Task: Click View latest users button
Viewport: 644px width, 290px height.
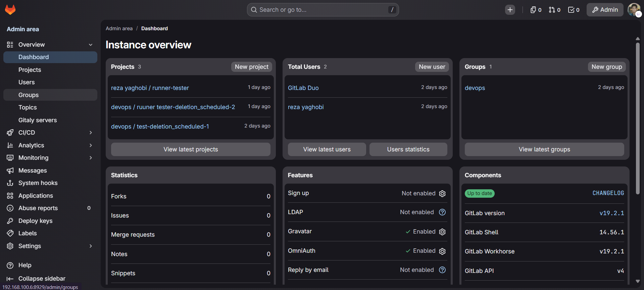Action: tap(327, 149)
